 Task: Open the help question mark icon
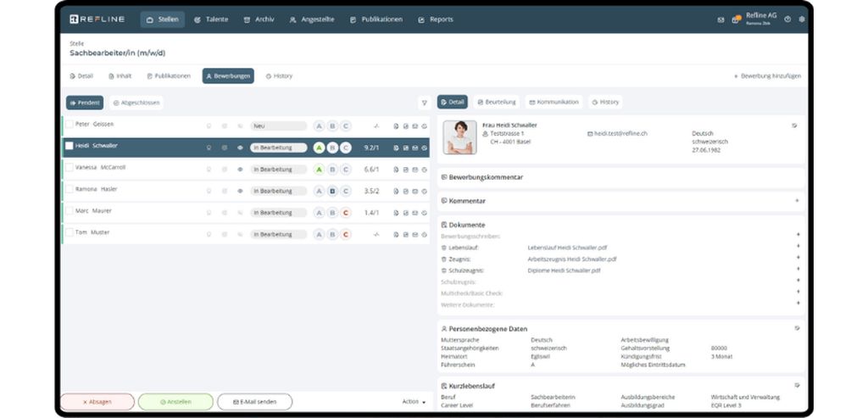tap(787, 19)
